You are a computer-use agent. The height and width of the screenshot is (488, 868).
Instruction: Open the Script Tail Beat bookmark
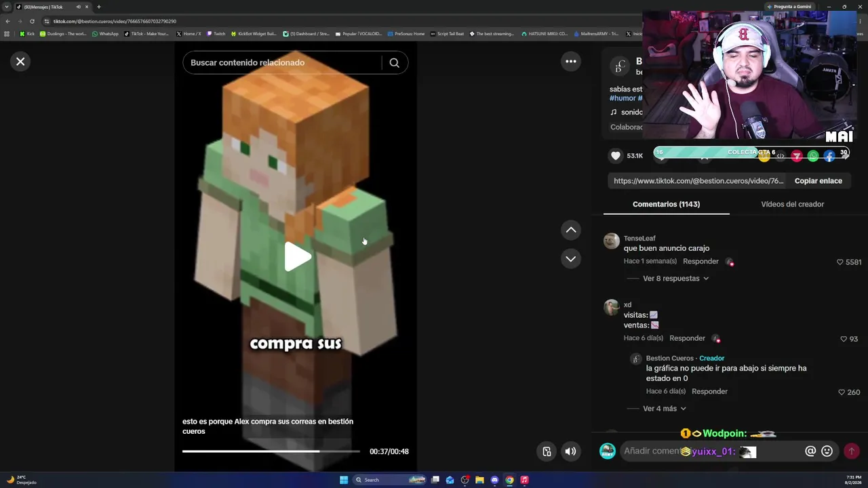point(448,34)
